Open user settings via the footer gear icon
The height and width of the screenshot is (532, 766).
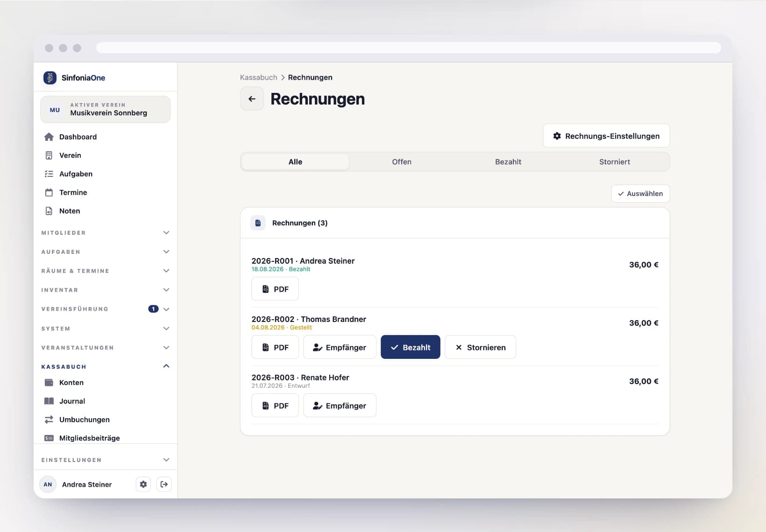point(143,484)
